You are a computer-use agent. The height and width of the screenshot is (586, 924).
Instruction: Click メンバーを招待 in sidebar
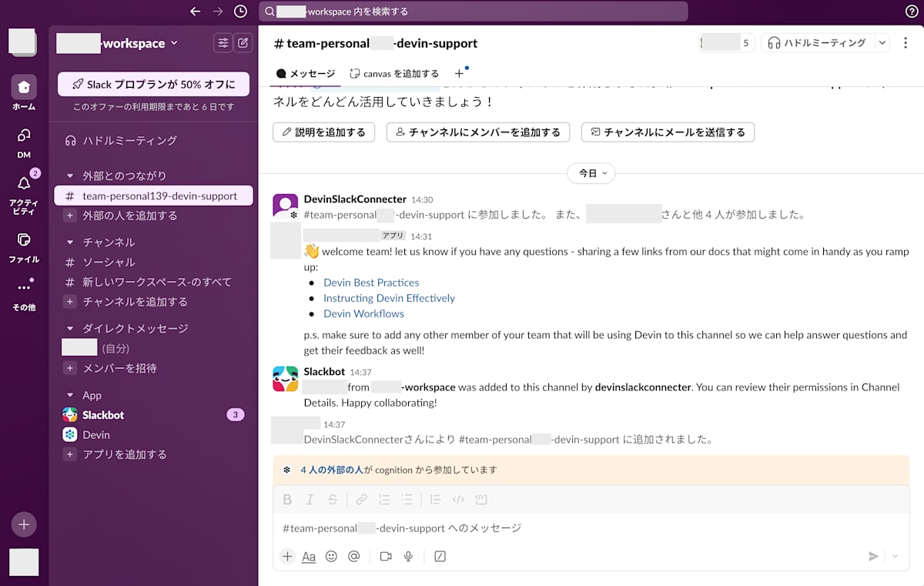(x=153, y=368)
